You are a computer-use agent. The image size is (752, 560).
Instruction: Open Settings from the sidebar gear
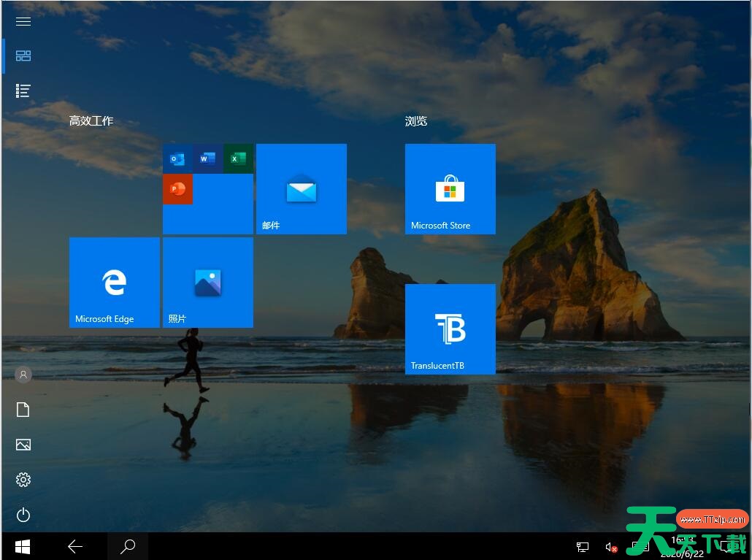coord(23,480)
